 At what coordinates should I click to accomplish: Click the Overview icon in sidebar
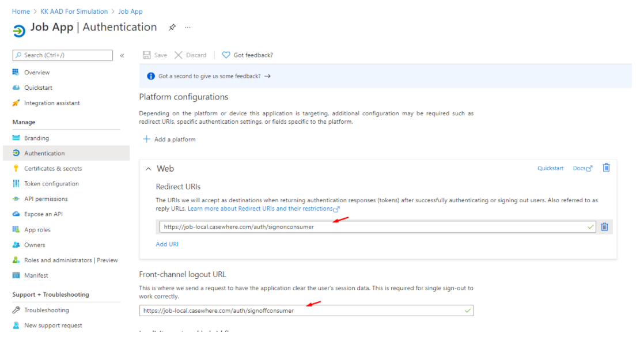[x=16, y=73]
